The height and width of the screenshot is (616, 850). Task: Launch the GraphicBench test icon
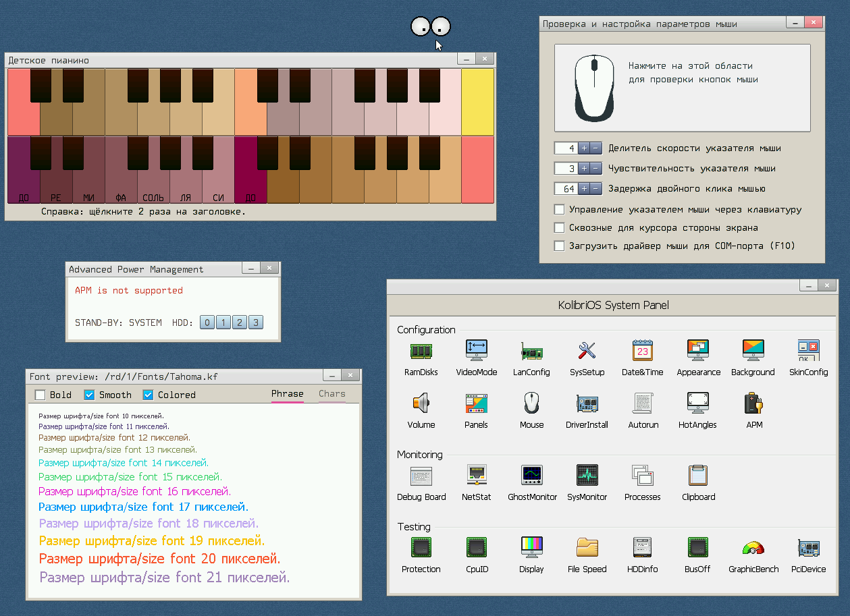[x=753, y=548]
